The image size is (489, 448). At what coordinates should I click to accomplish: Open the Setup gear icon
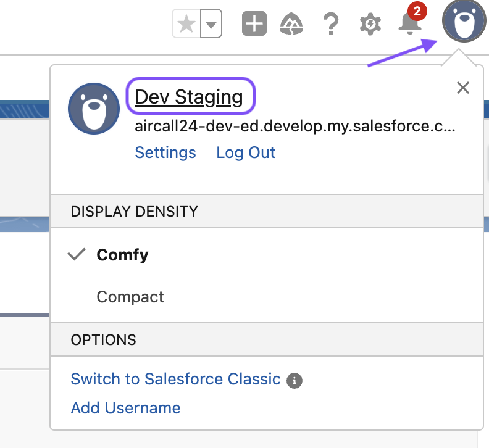coord(370,23)
